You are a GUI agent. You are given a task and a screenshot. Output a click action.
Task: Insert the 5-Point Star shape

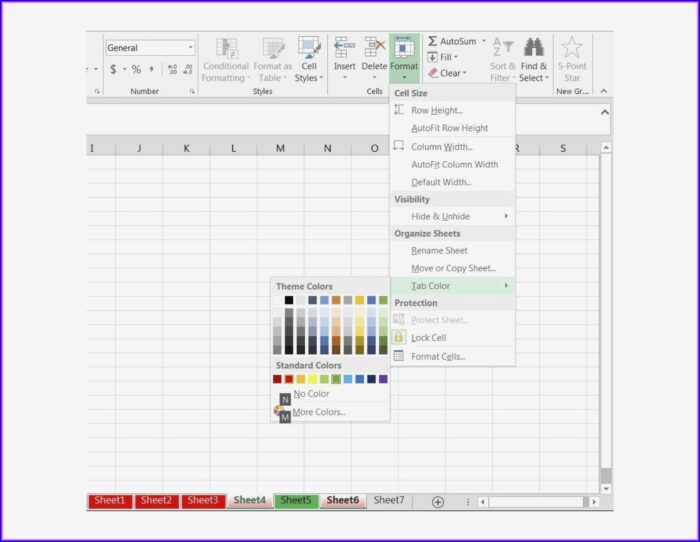tap(572, 60)
